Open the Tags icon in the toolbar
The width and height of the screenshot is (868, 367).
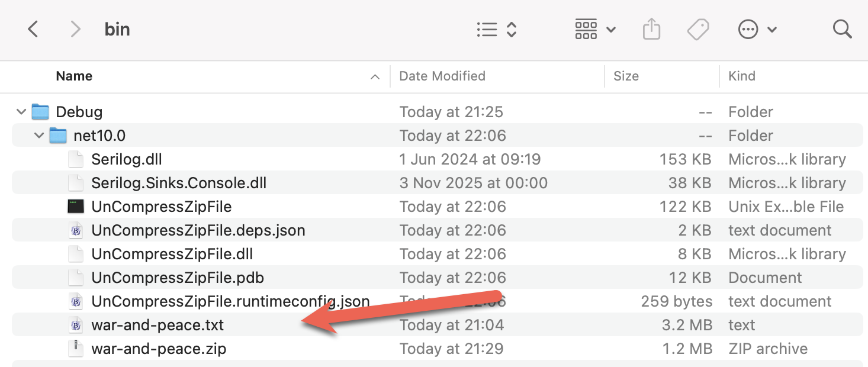point(698,28)
